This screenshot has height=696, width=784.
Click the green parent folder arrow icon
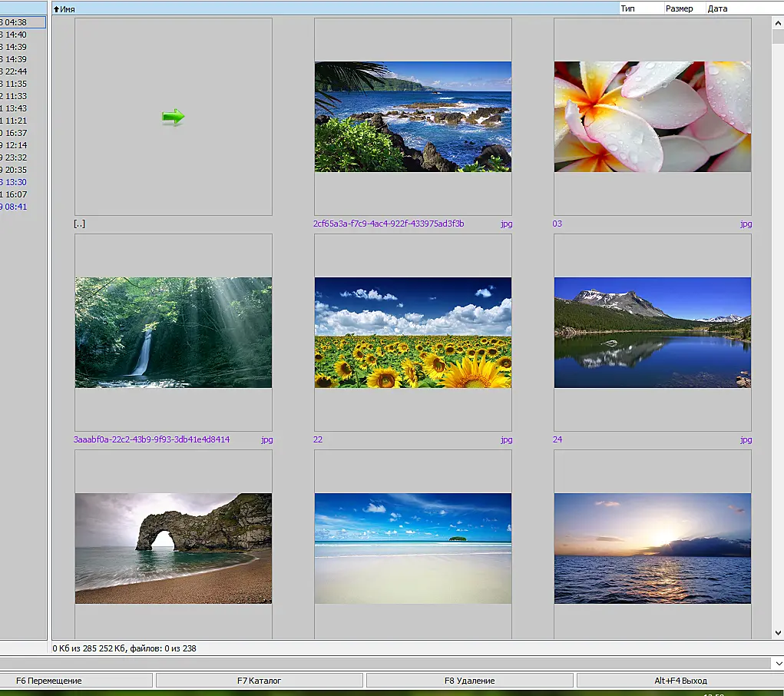pos(173,117)
